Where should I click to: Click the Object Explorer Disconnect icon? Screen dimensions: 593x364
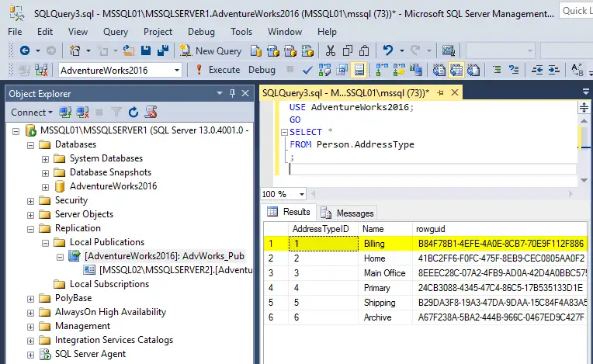click(x=82, y=113)
